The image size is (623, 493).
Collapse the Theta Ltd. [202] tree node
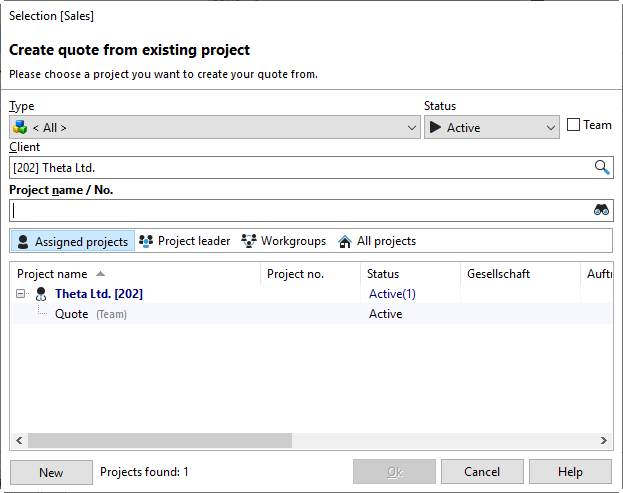click(x=21, y=294)
